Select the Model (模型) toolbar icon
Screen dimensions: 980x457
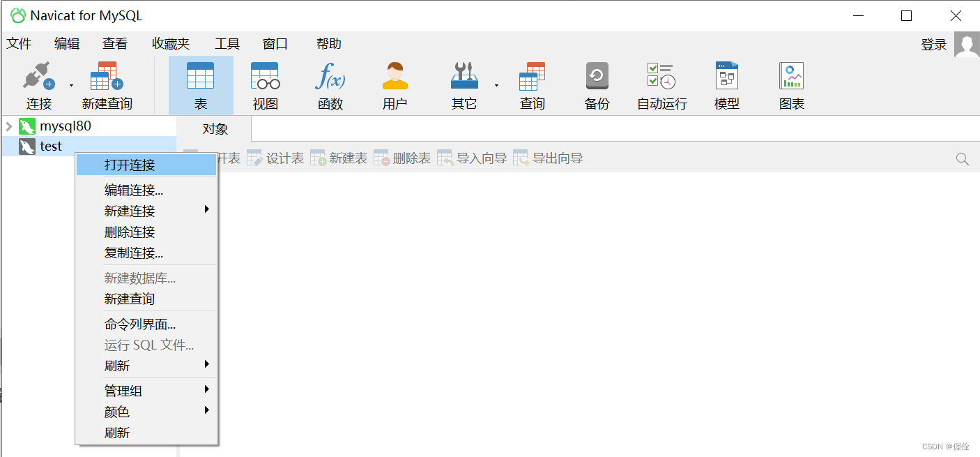726,76
